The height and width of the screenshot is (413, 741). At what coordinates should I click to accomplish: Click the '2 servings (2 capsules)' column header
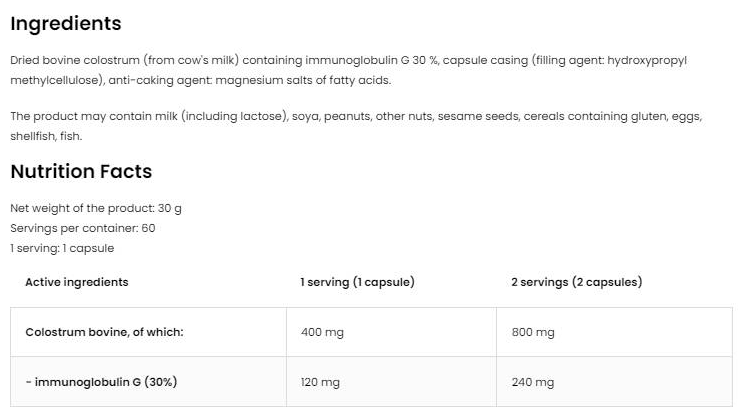tap(577, 282)
